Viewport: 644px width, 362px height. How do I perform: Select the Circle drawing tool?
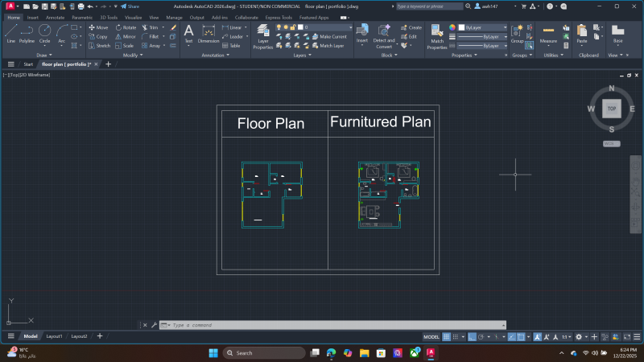(44, 32)
